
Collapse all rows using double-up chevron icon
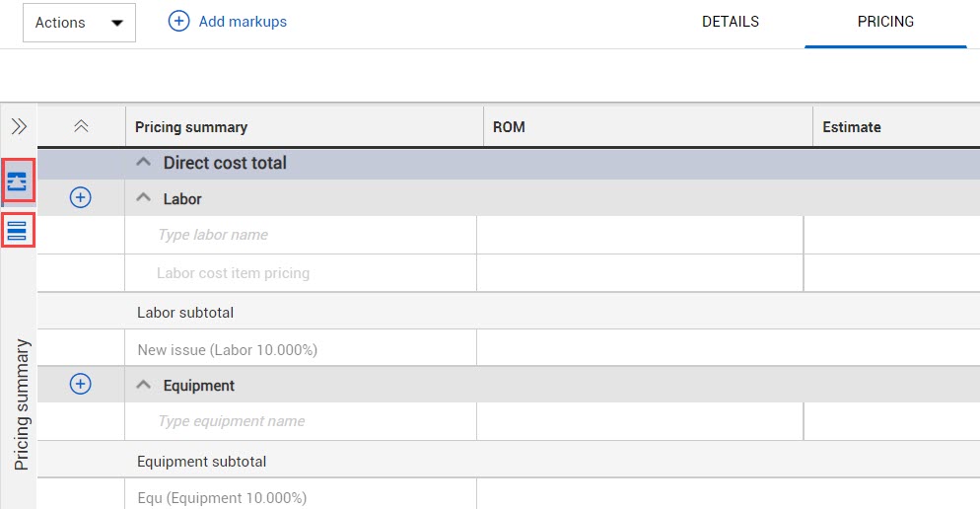tap(81, 126)
